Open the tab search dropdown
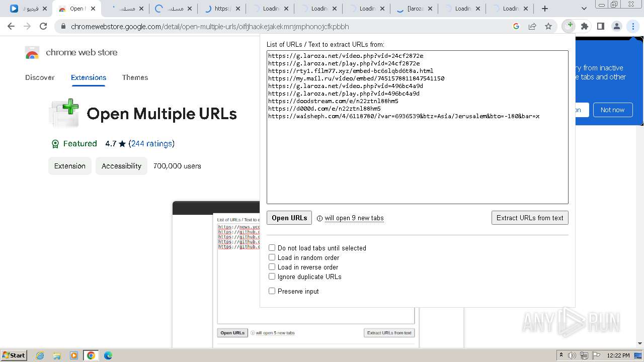644x362 pixels. [x=584, y=9]
